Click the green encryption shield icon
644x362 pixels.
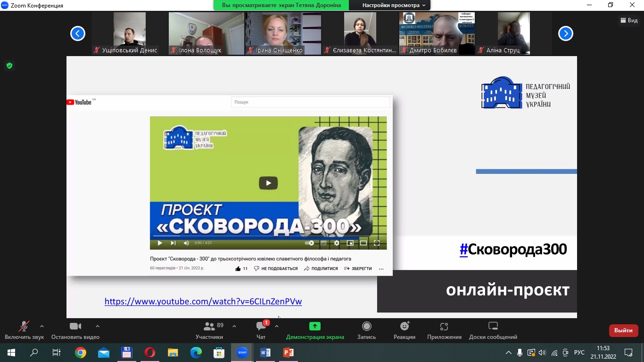coord(9,66)
